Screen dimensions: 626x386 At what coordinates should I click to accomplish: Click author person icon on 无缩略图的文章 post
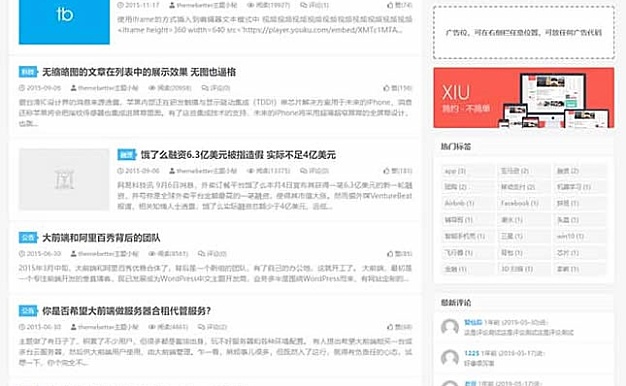click(x=73, y=88)
